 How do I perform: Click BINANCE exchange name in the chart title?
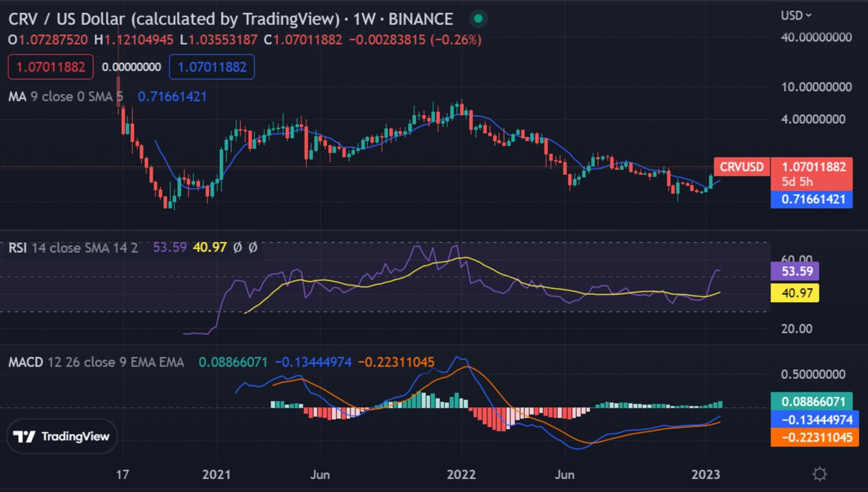pyautogui.click(x=420, y=19)
